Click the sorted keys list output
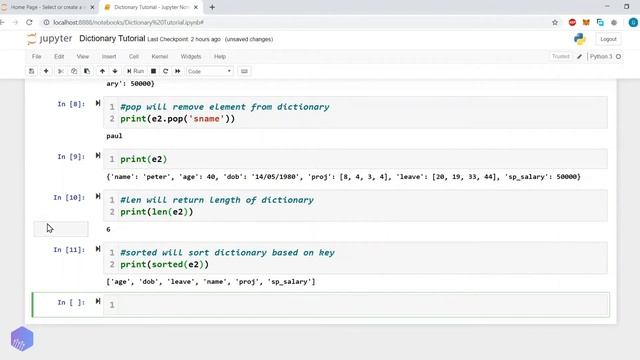Screen dimensions: 640x360 click(211, 282)
